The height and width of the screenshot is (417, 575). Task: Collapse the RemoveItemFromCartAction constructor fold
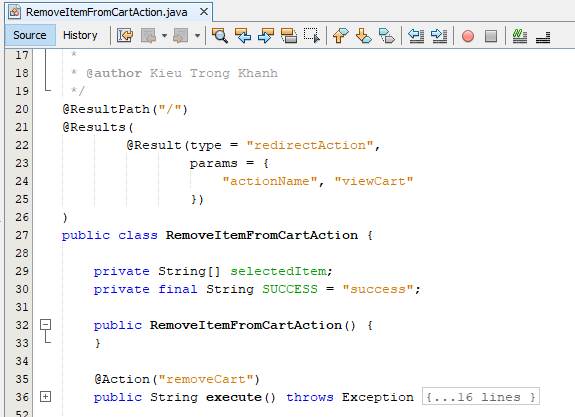click(x=45, y=325)
